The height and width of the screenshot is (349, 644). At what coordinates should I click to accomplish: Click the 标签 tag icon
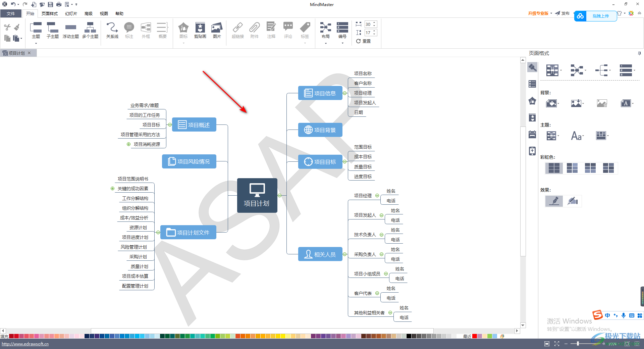pyautogui.click(x=305, y=27)
